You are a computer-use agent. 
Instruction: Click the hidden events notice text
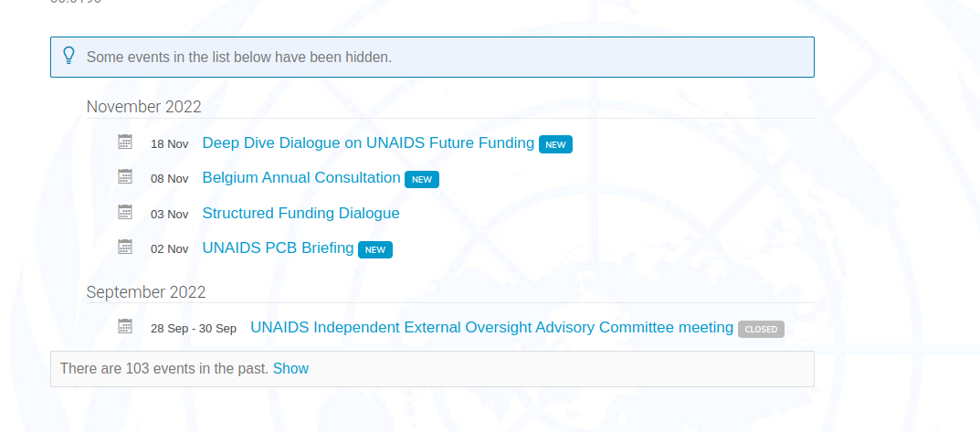pyautogui.click(x=238, y=57)
